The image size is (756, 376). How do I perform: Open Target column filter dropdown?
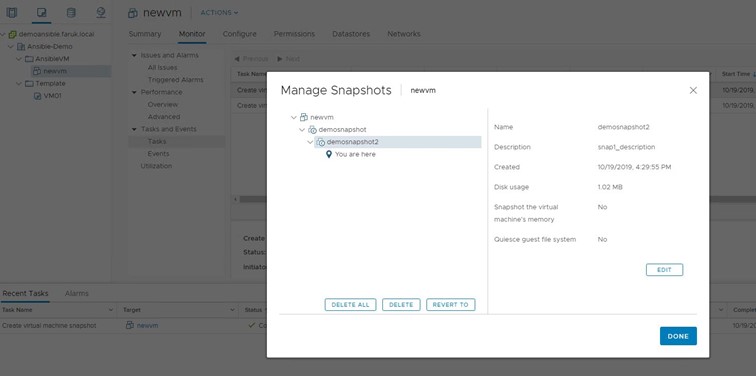[232, 310]
